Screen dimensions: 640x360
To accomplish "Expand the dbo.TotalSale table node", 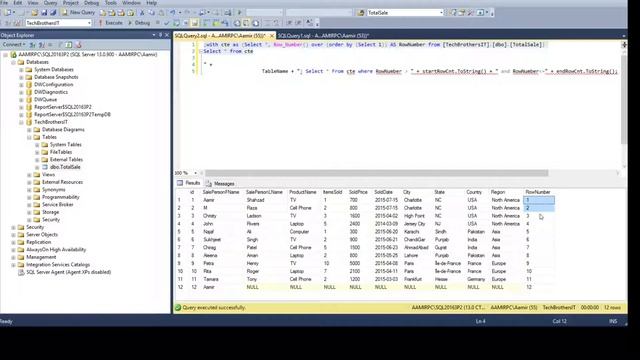I will tap(37, 167).
